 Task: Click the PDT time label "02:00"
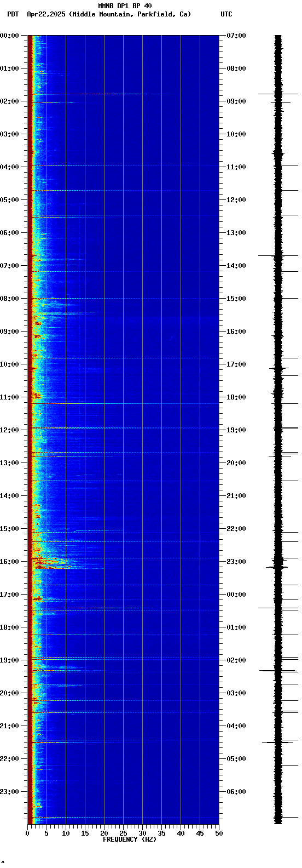(x=9, y=101)
